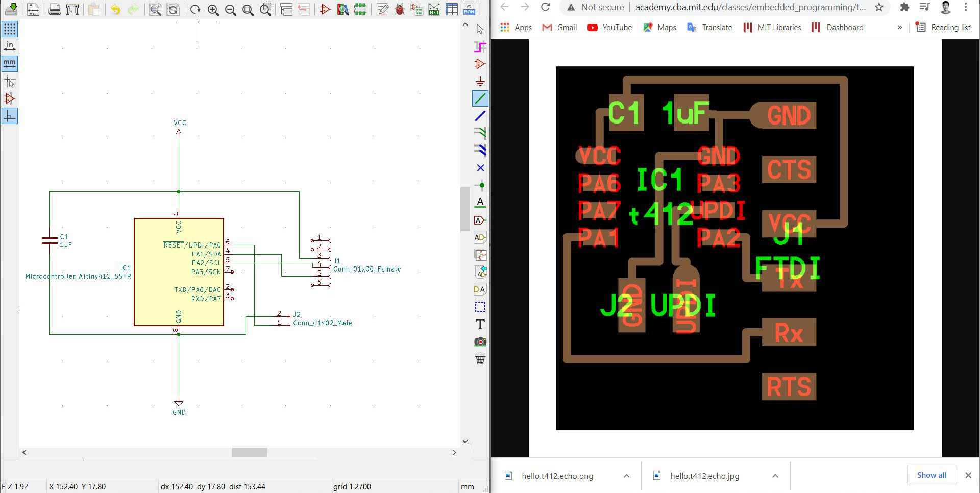980x493 pixels.
Task: Select the Net Label tool
Action: (480, 203)
